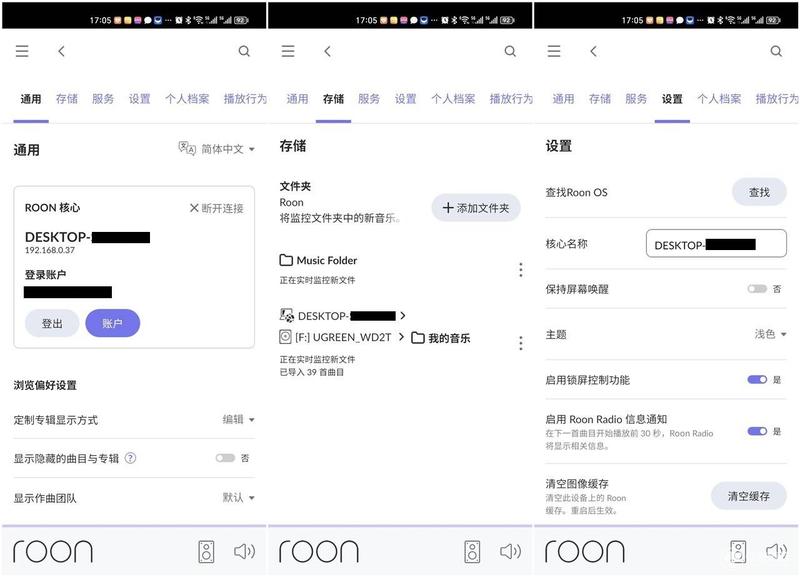Click the drive icon before [F:] UGREEN_WD2T

click(x=285, y=337)
